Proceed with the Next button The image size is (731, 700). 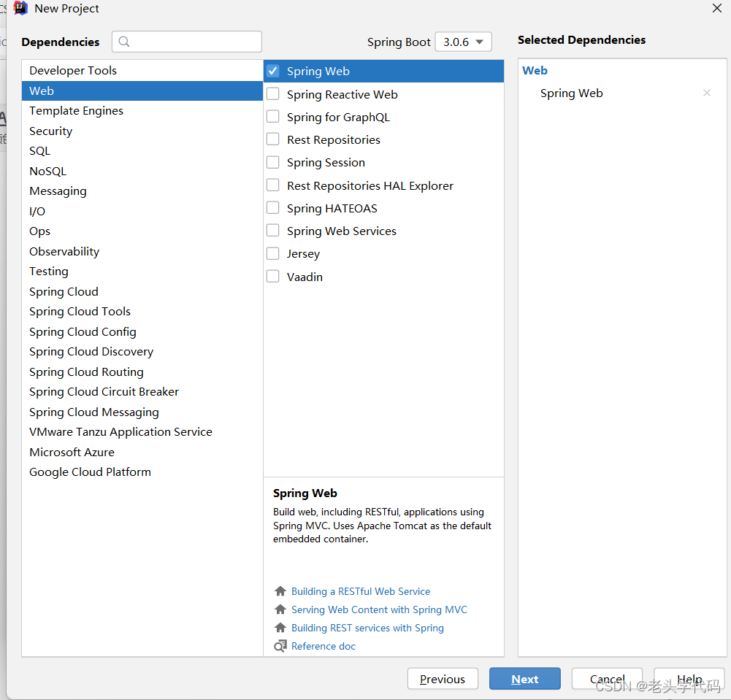click(524, 679)
